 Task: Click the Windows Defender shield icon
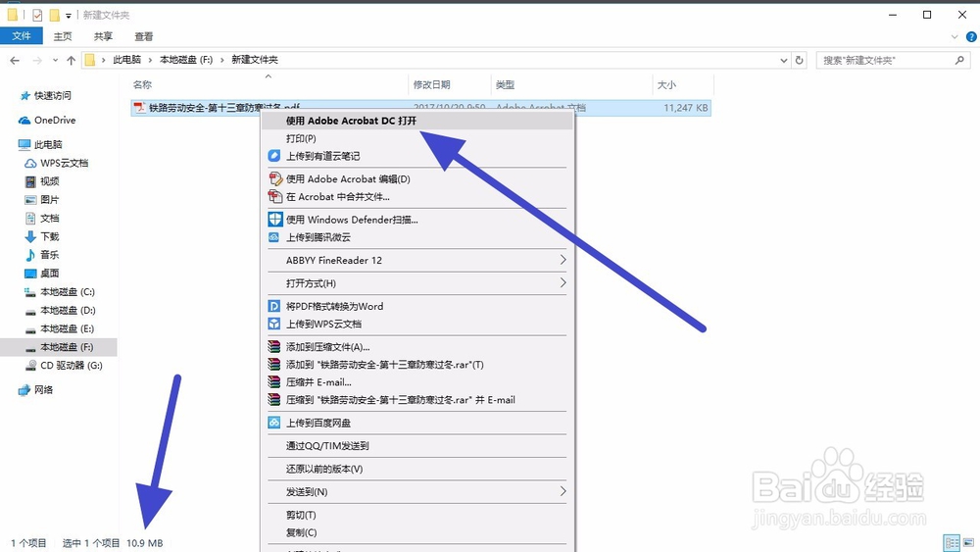tap(275, 220)
